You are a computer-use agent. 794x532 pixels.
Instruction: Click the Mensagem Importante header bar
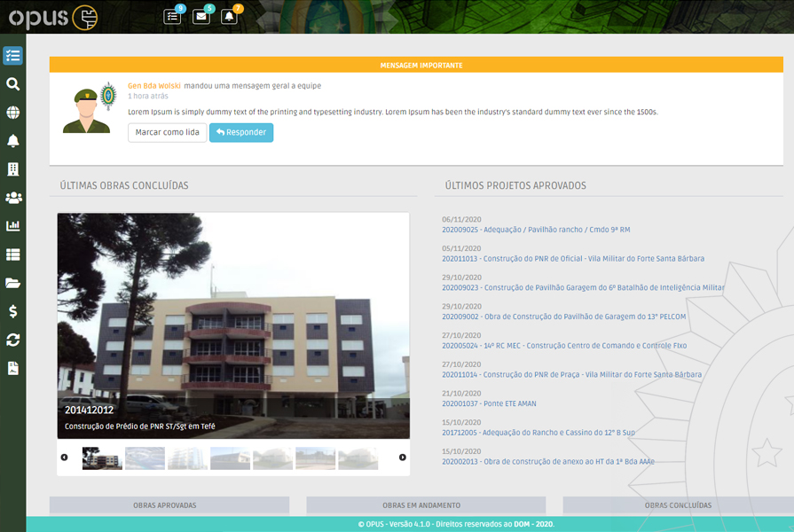416,65
